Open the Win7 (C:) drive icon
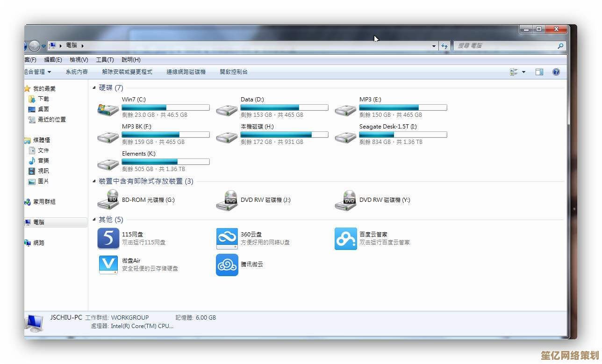The image size is (602, 364). [108, 109]
